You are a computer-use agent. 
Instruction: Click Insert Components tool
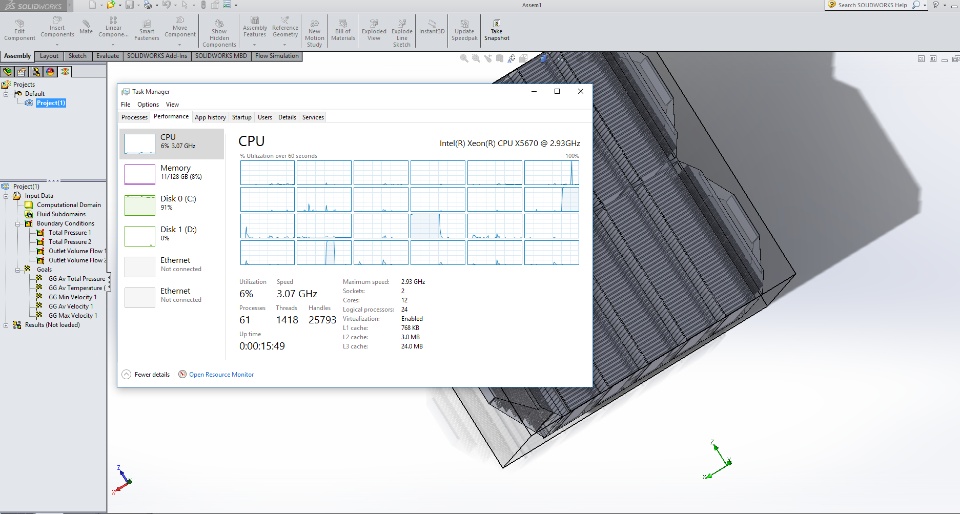click(57, 28)
